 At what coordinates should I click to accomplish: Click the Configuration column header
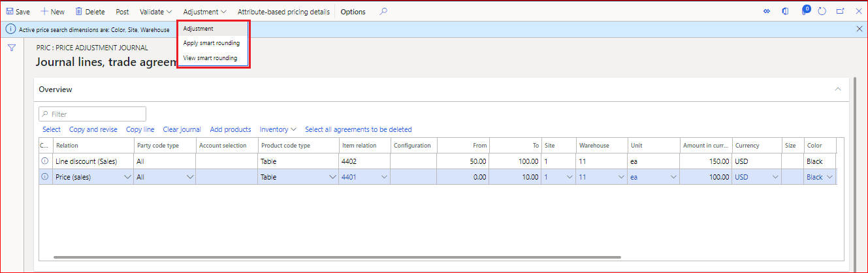click(x=414, y=145)
